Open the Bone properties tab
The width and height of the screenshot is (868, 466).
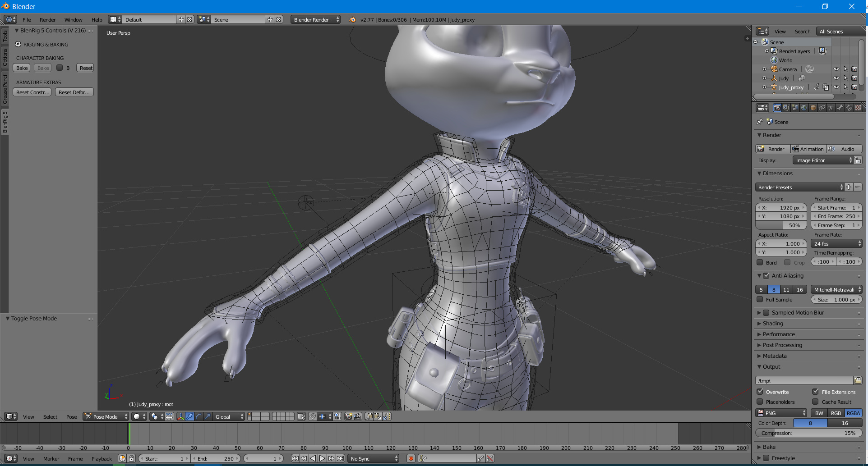click(x=840, y=108)
